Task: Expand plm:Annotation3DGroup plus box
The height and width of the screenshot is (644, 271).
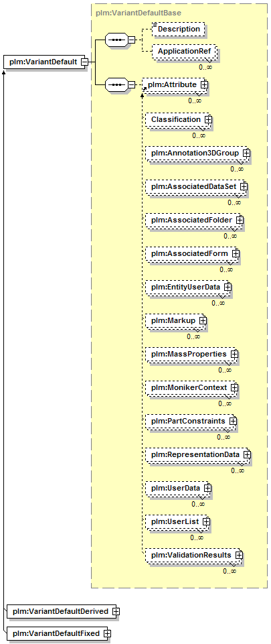Action: [246, 153]
